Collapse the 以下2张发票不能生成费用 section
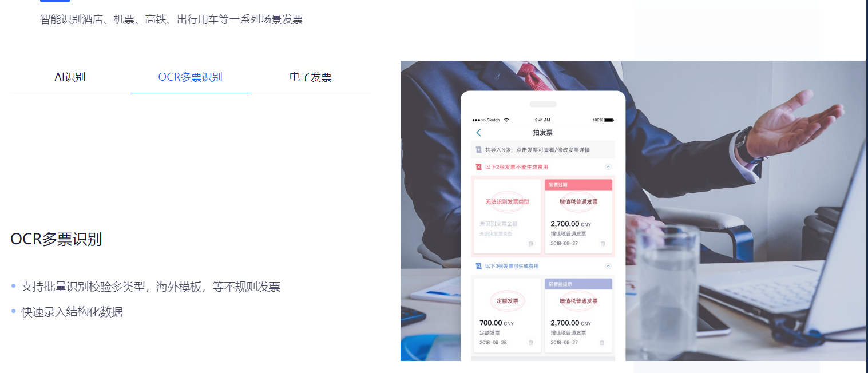 pyautogui.click(x=608, y=167)
